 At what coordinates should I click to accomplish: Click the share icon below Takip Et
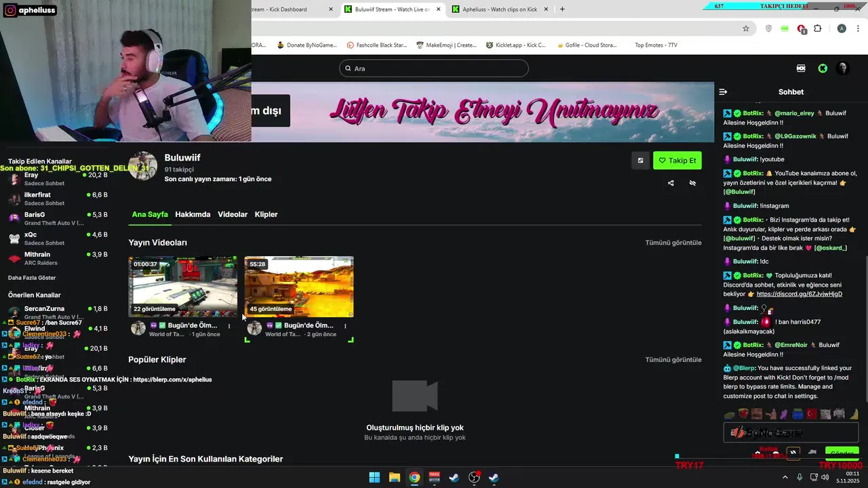pyautogui.click(x=671, y=183)
